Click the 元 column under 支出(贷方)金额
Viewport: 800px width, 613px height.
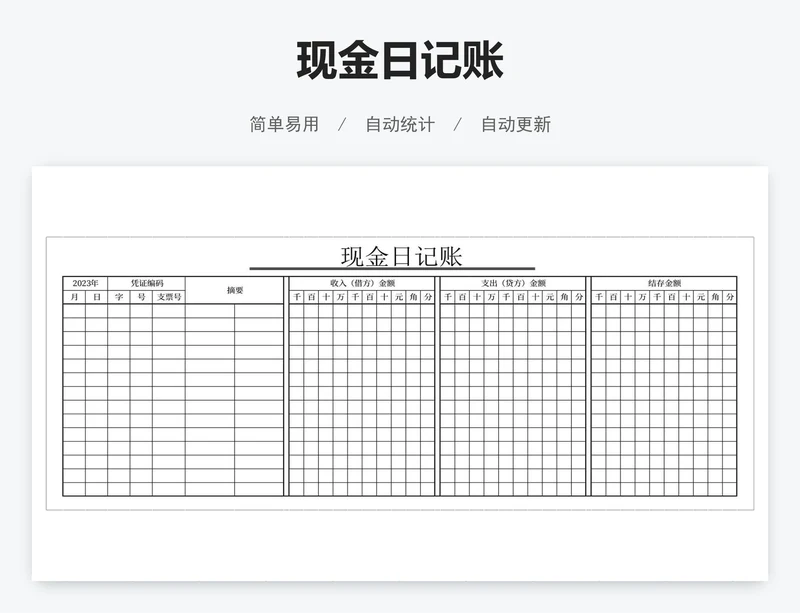[549, 297]
